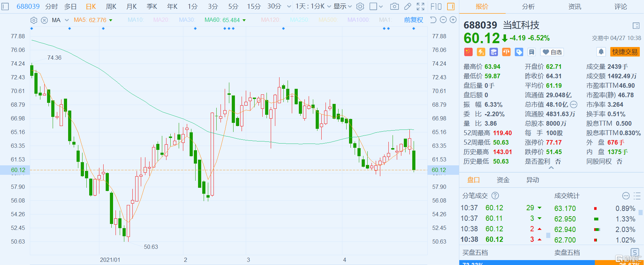
Task: Open the 异动 tab
Action: point(532,180)
